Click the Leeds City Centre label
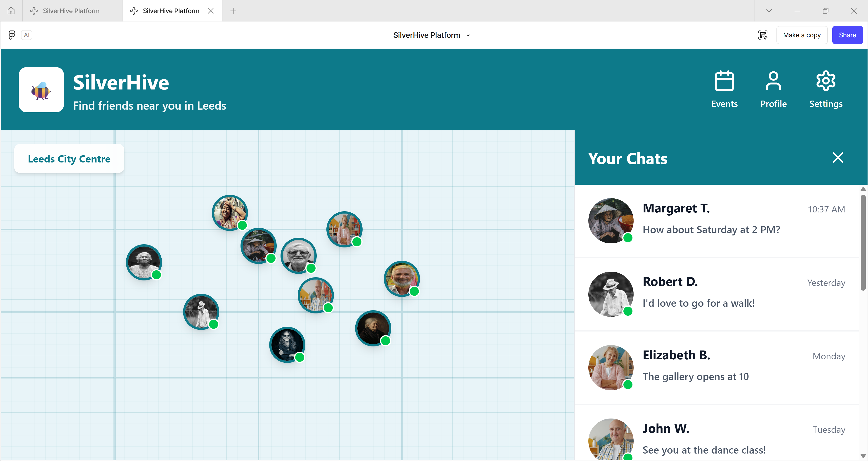This screenshot has width=868, height=461. pyautogui.click(x=69, y=158)
